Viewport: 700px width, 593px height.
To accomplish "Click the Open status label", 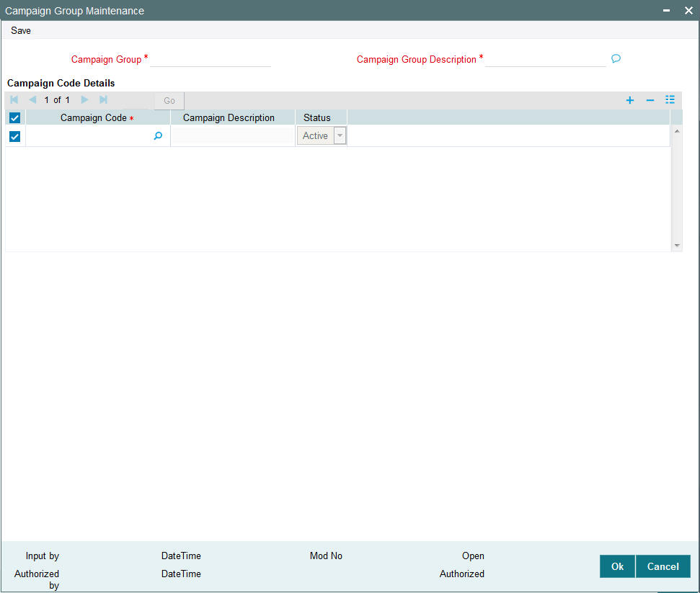I will click(x=473, y=556).
